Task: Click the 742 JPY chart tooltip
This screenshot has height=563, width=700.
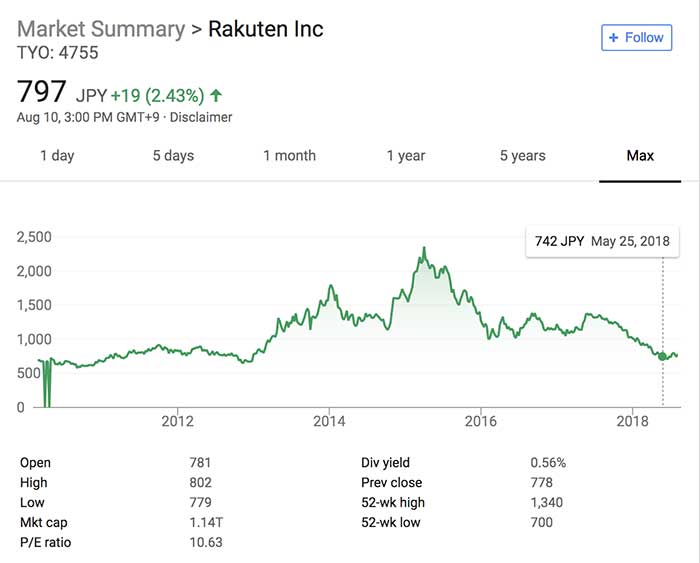Action: point(602,241)
